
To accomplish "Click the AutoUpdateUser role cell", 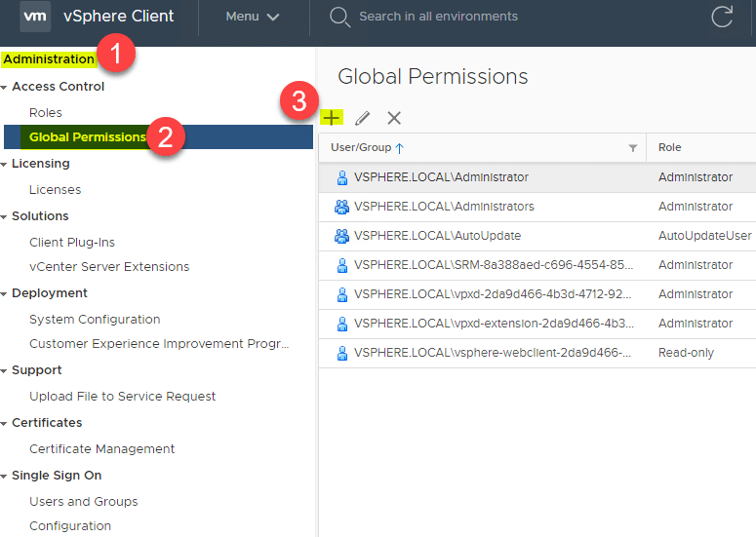I will [705, 236].
